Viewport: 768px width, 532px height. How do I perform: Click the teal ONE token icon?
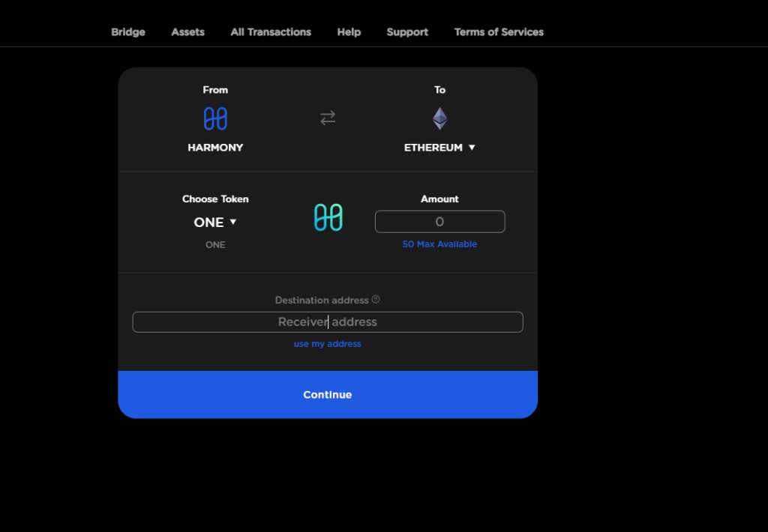tap(327, 217)
